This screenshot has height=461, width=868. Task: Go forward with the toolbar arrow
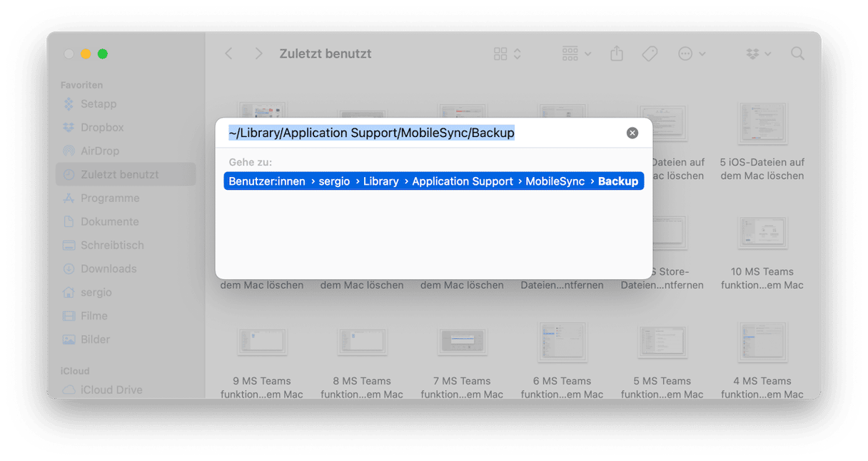258,54
